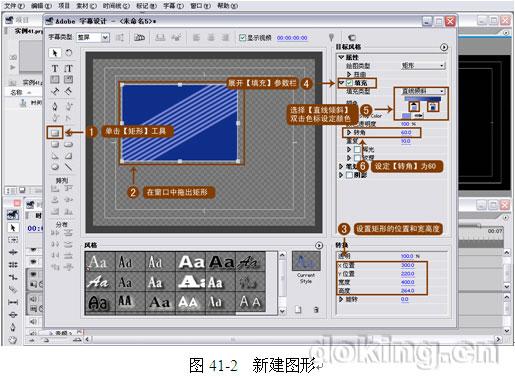Expand the 旋转 rotation triangle in transform
Screen dimensions: 515x379
tap(341, 299)
